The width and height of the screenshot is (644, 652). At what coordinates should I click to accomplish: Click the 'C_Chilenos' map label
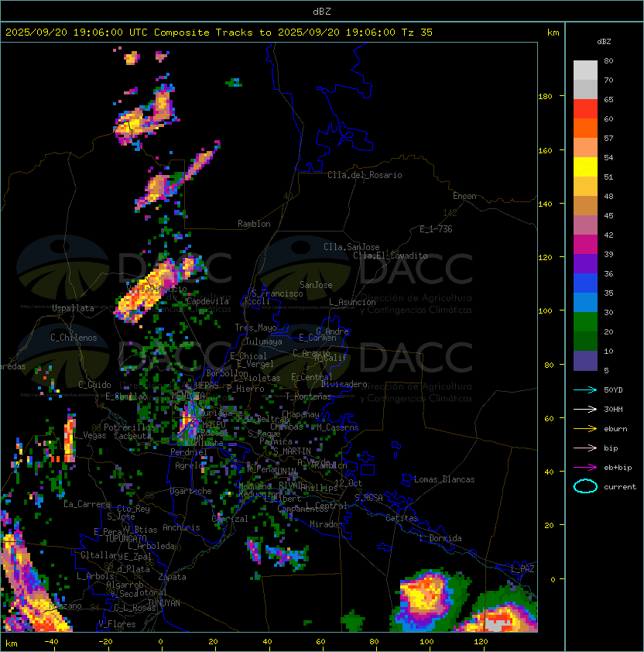point(74,338)
